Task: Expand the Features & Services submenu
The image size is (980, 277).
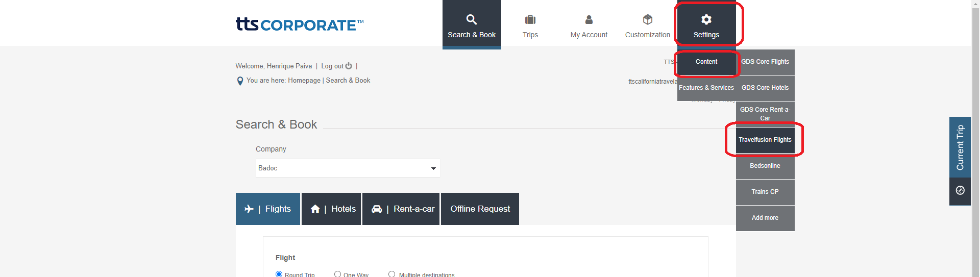Action: pos(706,88)
